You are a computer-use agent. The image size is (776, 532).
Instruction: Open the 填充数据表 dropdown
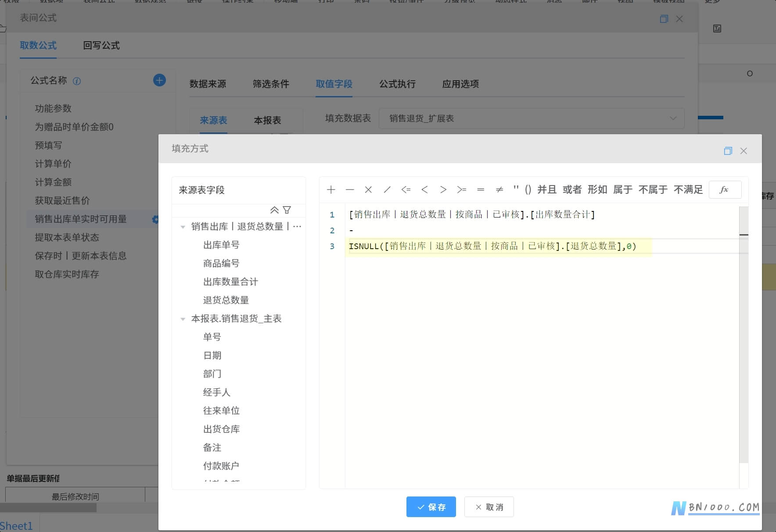531,118
